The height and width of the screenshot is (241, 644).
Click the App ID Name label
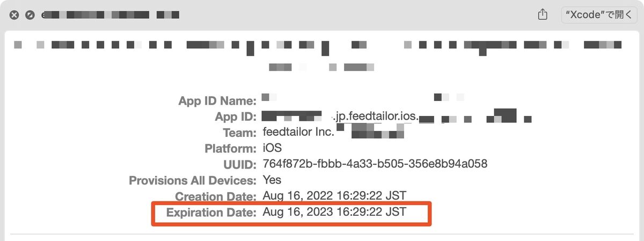click(x=217, y=100)
